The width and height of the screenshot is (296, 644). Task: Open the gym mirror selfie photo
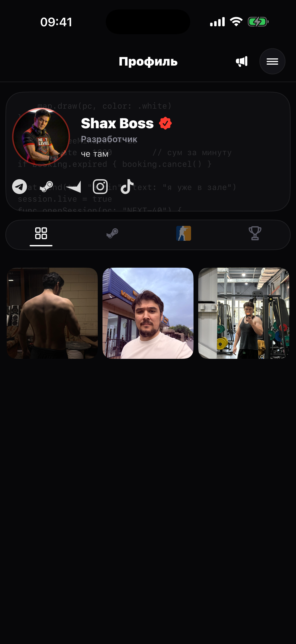(x=244, y=313)
